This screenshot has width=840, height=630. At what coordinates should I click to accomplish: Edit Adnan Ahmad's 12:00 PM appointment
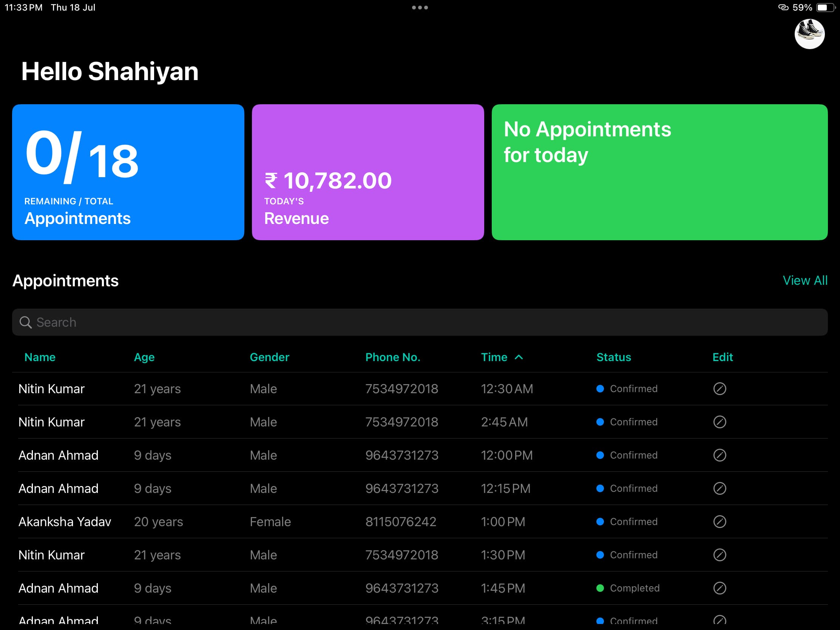click(719, 455)
